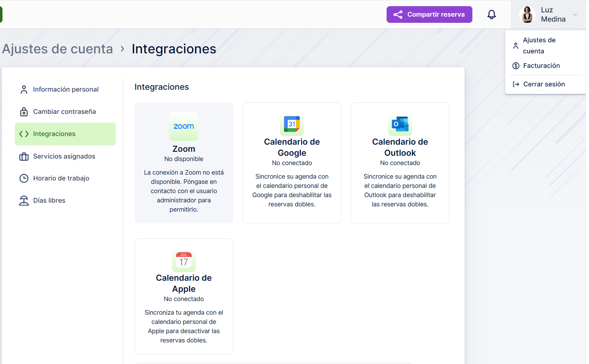This screenshot has width=589, height=364.
Task: Open the Servicios asignados section
Action: click(x=64, y=156)
